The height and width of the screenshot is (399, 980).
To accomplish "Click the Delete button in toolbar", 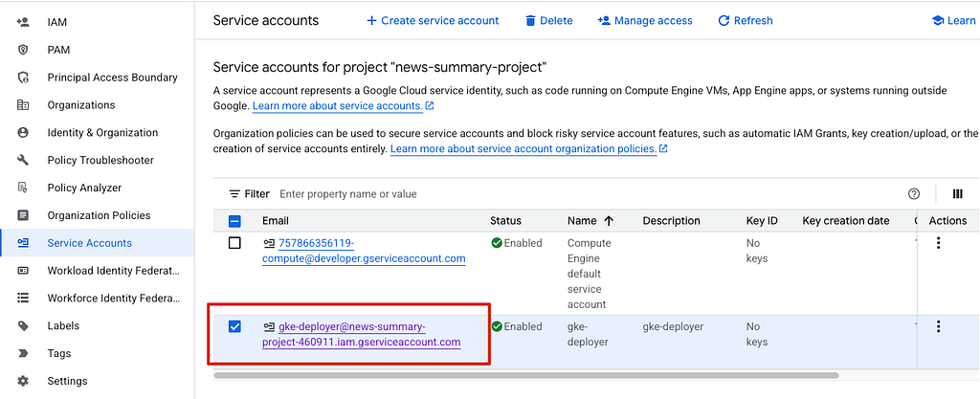I will pos(548,21).
